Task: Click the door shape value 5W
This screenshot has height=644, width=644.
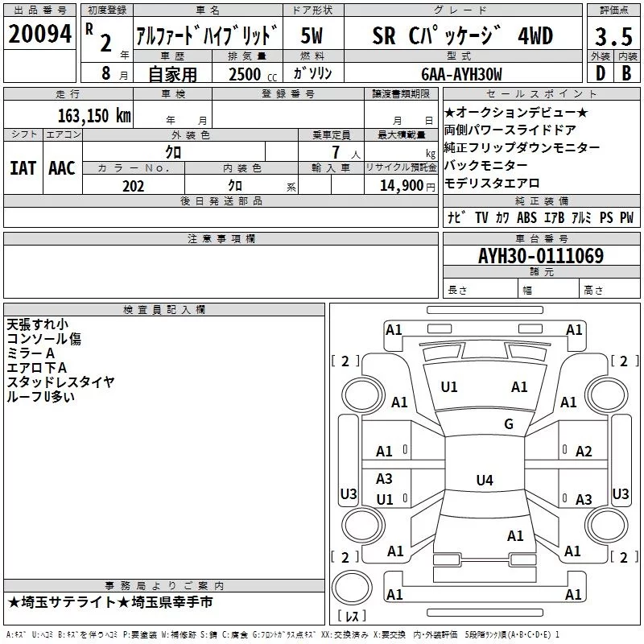Action: pyautogui.click(x=312, y=35)
